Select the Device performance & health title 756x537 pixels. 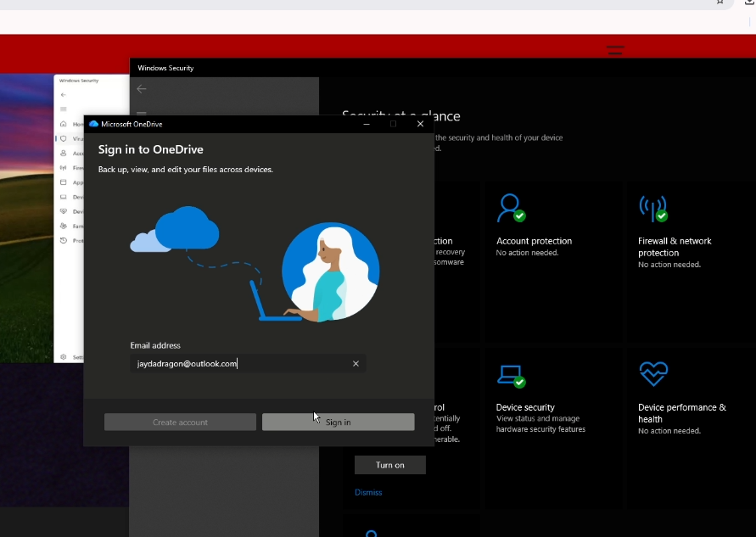click(681, 413)
